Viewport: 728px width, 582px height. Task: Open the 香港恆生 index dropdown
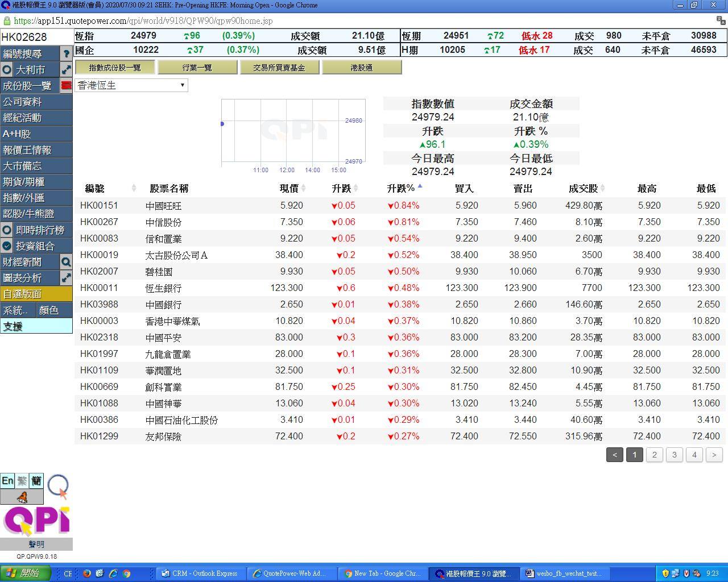(131, 85)
